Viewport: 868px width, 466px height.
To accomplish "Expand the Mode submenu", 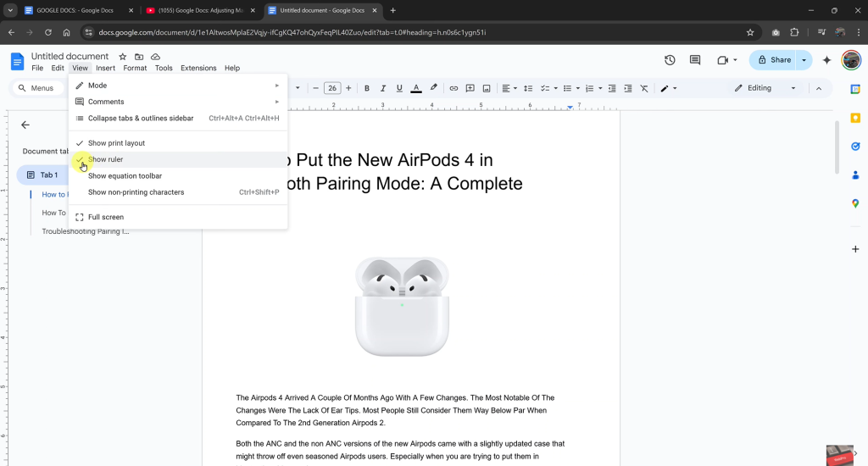I will click(178, 86).
